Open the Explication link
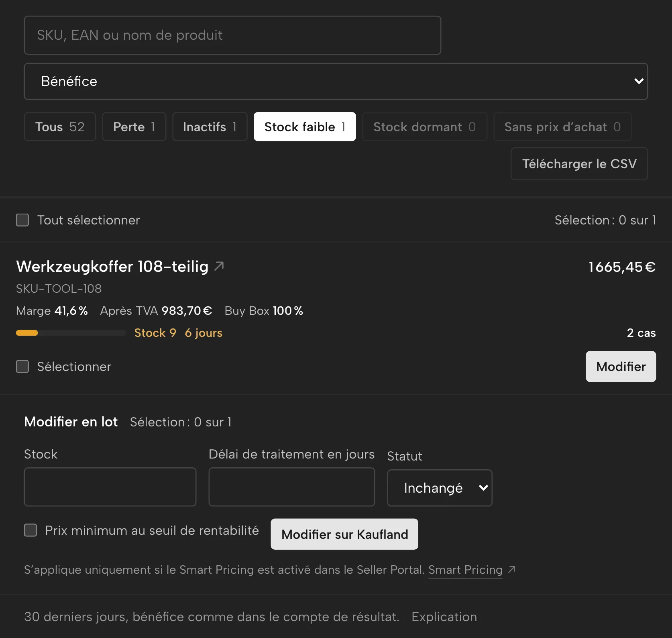 tap(444, 617)
